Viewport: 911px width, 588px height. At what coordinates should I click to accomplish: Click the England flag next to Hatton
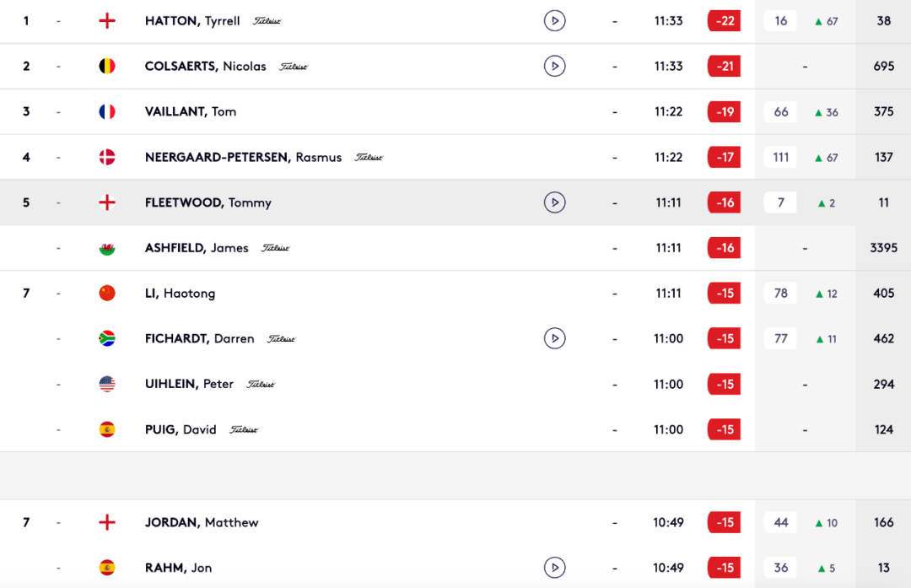[x=107, y=20]
